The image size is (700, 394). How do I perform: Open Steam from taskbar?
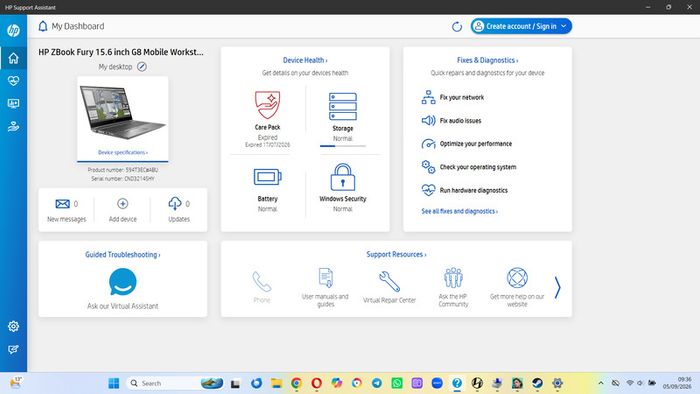[x=537, y=383]
